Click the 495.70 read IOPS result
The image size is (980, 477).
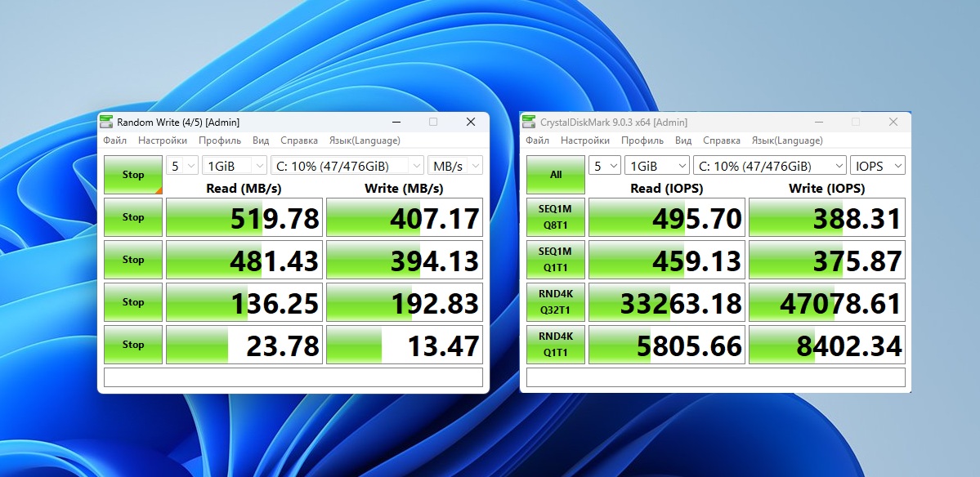[667, 217]
